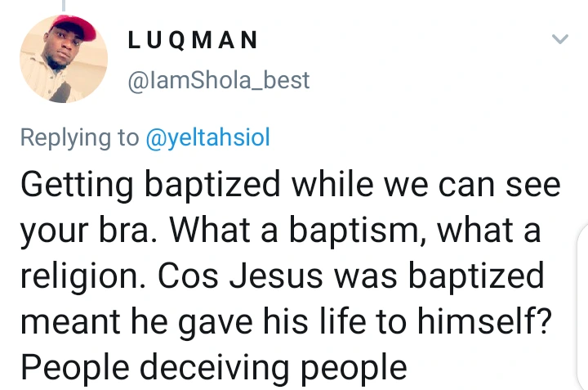This screenshot has height=390, width=588.
Task: Tap the 'Replying to' label
Action: point(79,137)
